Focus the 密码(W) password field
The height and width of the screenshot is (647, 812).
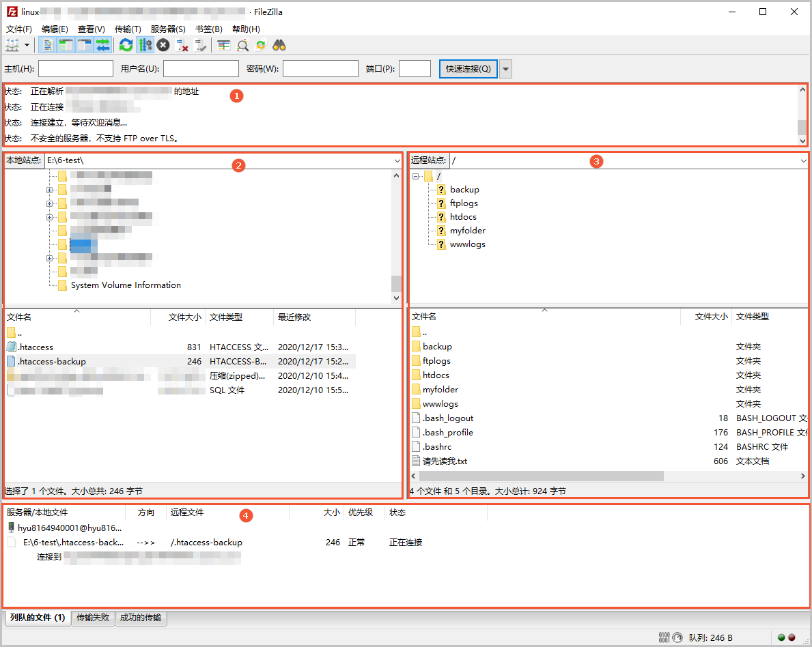320,69
